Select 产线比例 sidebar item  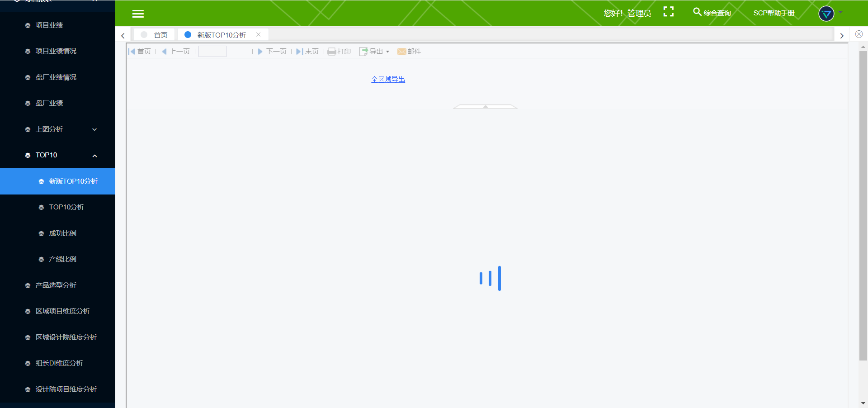[x=63, y=259]
